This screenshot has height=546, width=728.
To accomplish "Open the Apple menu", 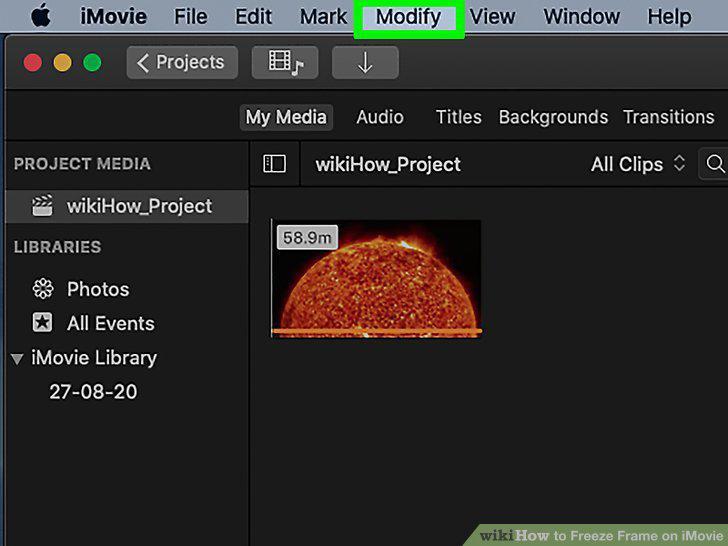I will [x=41, y=15].
